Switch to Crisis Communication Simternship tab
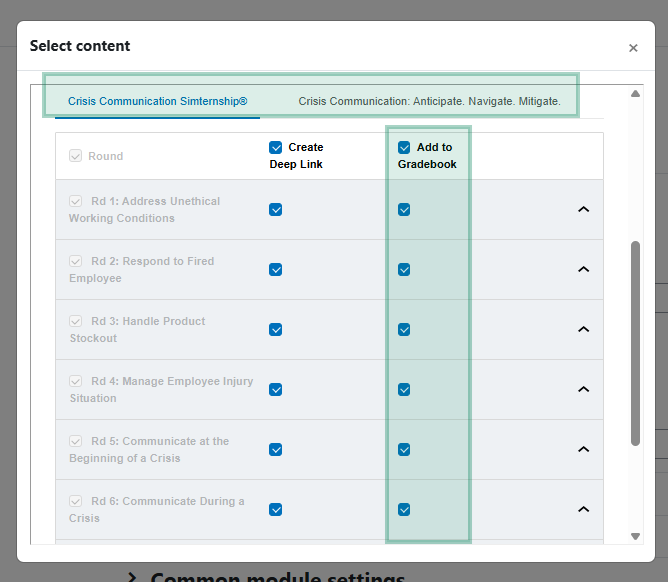668x582 pixels. (158, 101)
